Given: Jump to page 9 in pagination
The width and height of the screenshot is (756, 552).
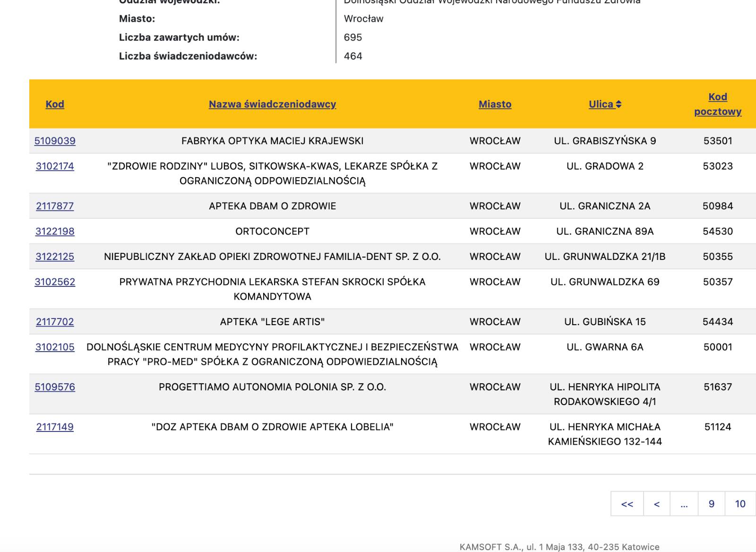Looking at the screenshot, I should click(x=711, y=504).
